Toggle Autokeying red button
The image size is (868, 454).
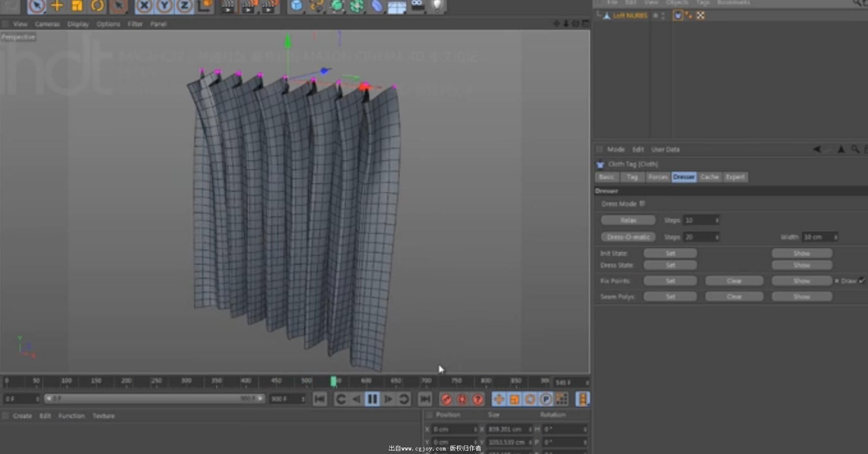click(462, 399)
